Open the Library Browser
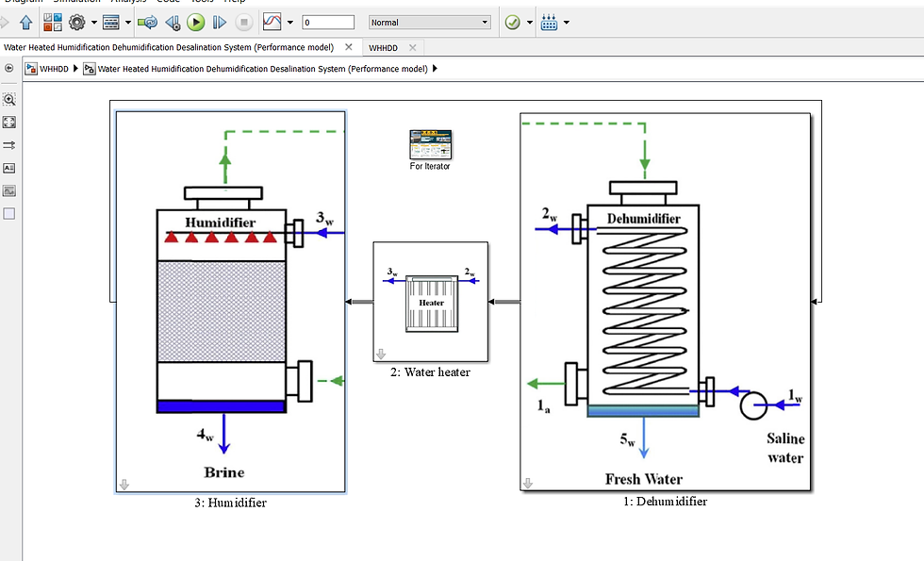This screenshot has width=924, height=561. [53, 23]
